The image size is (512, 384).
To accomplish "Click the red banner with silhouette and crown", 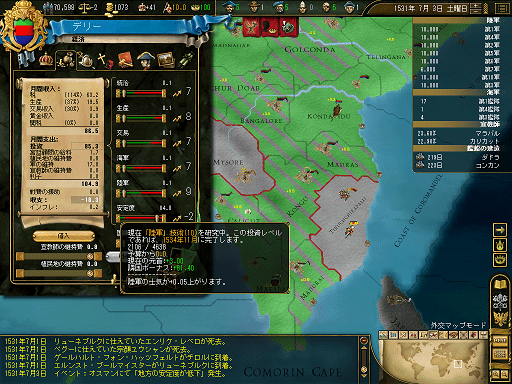I will [270, 27].
